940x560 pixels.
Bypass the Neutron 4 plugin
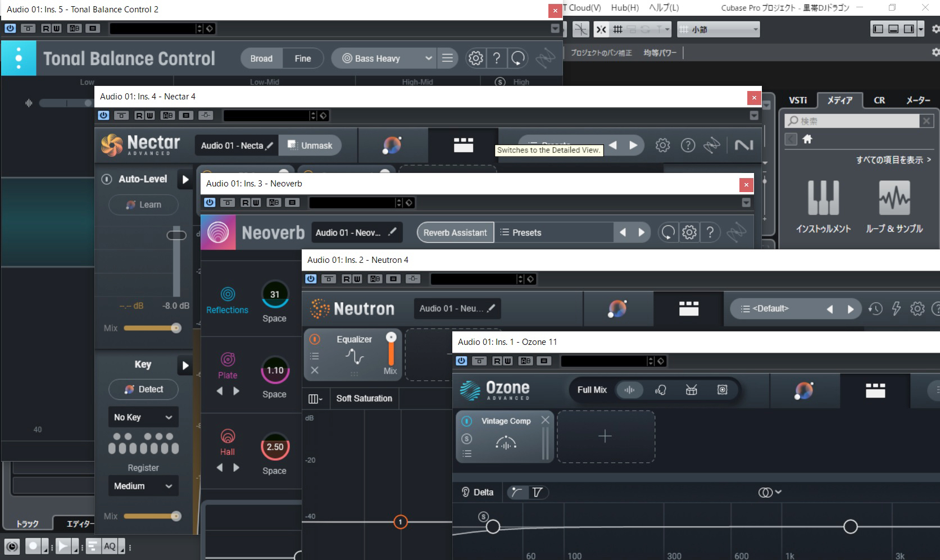311,279
